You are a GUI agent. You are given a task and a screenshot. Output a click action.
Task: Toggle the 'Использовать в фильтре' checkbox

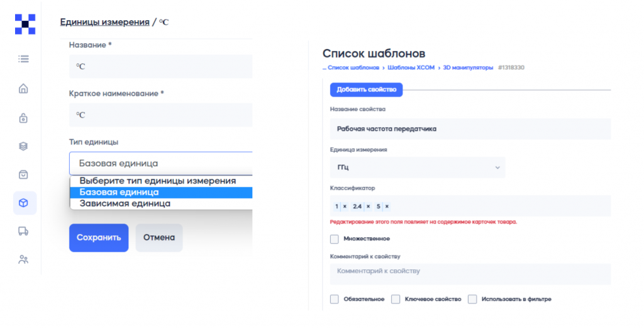click(472, 299)
